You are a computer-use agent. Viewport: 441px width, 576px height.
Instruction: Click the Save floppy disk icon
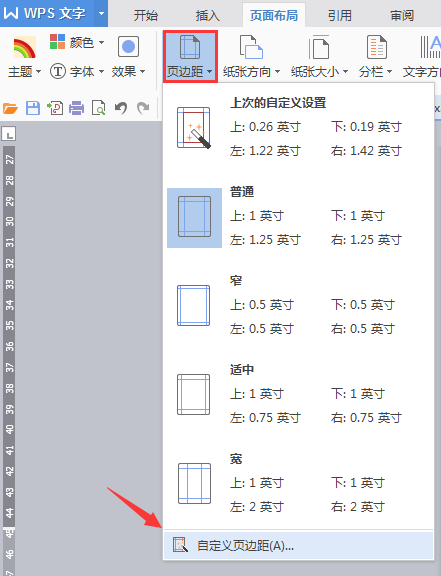[x=33, y=108]
